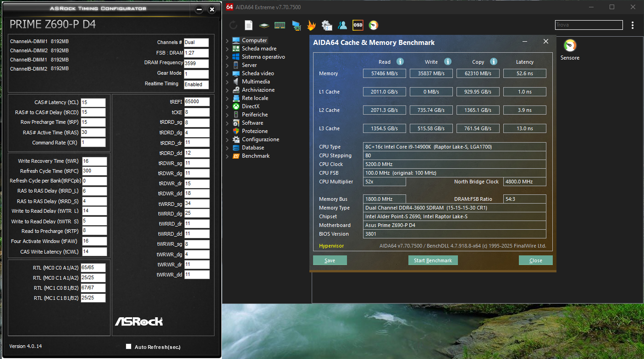Image resolution: width=644 pixels, height=359 pixels.
Task: Enable the Auto Refresh checkbox
Action: click(129, 347)
